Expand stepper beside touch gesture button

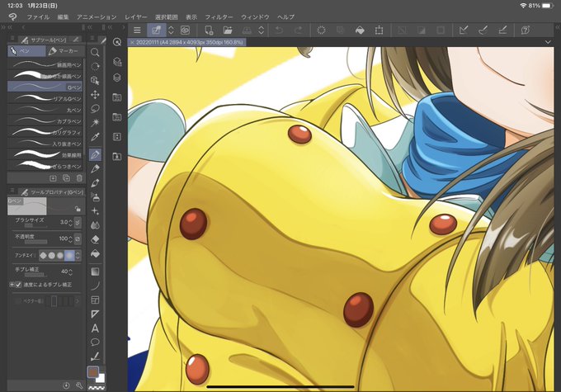click(171, 30)
